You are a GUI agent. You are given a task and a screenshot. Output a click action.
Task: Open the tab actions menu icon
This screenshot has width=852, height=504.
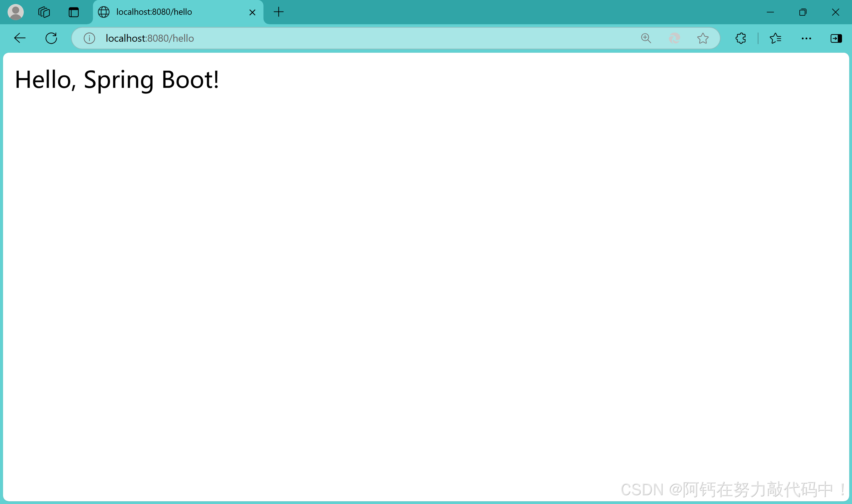click(73, 12)
